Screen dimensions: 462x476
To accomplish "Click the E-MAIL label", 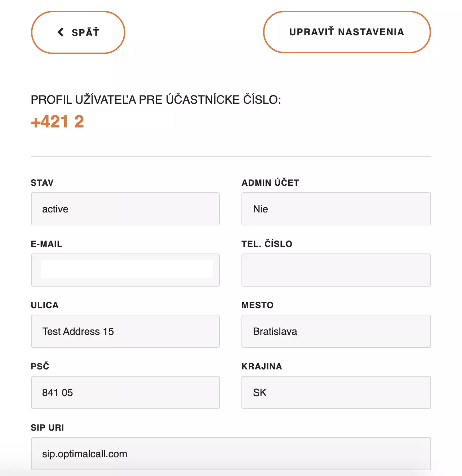I will (46, 244).
